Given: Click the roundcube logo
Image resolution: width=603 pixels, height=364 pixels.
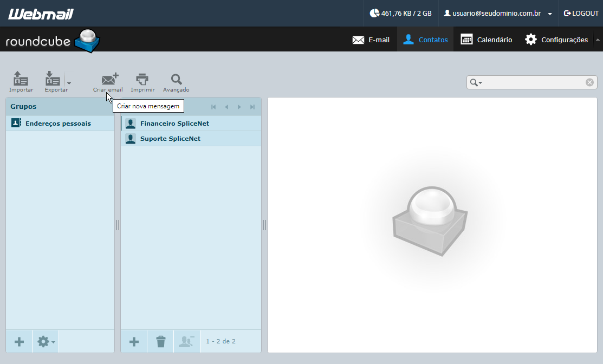Looking at the screenshot, I should [53, 41].
